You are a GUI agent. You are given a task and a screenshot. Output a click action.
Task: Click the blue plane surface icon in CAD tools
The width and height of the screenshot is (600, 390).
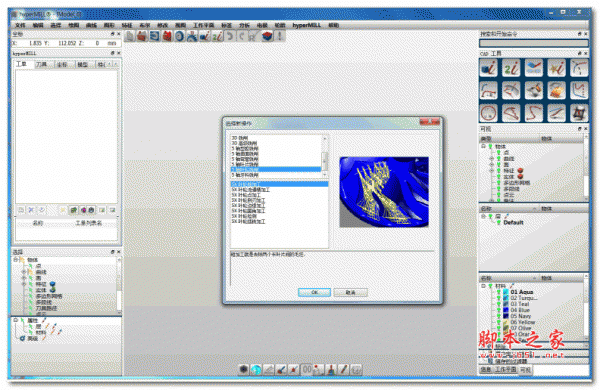(534, 68)
